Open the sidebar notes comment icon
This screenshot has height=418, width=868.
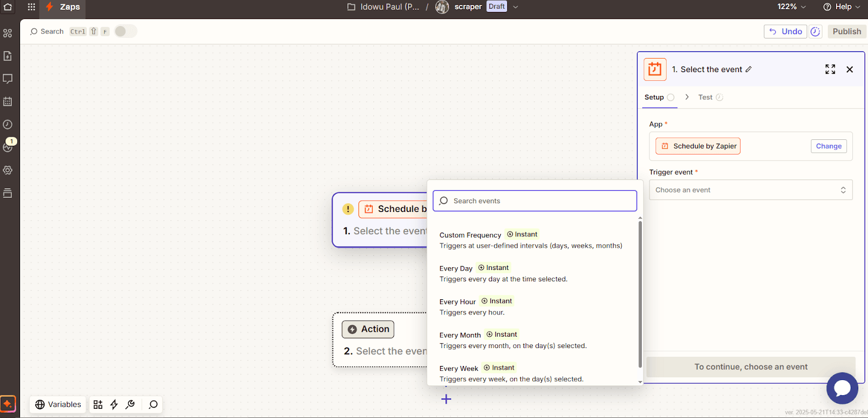(x=8, y=79)
